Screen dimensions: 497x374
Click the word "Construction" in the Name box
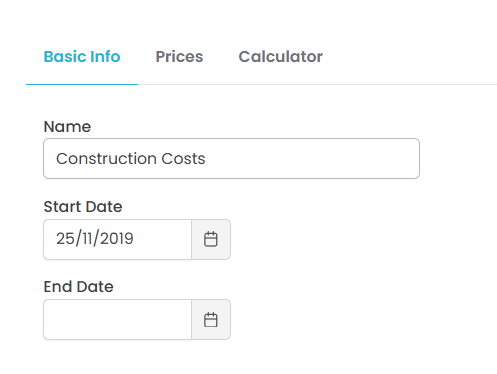coord(106,159)
